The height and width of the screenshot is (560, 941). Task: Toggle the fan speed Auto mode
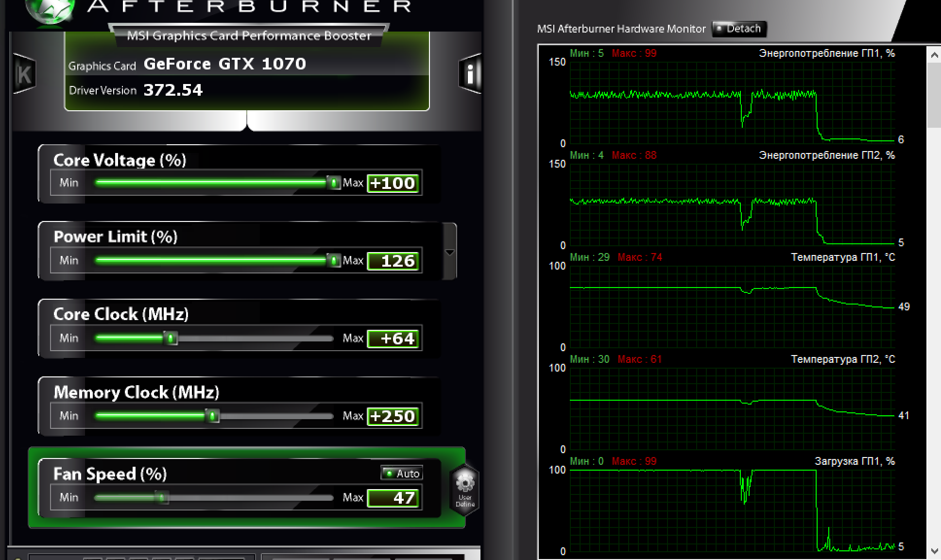point(402,473)
